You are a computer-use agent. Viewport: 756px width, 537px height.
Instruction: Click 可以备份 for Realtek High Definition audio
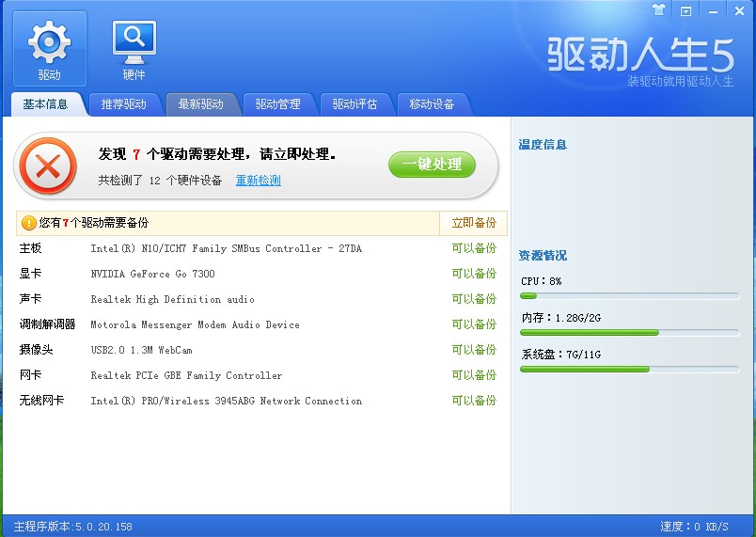[x=474, y=299]
